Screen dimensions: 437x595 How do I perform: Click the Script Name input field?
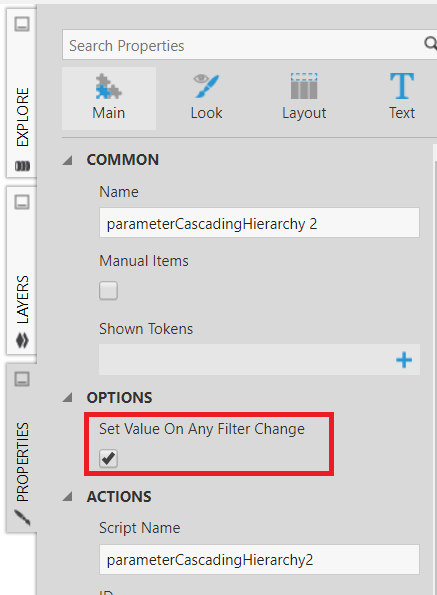[x=259, y=559]
